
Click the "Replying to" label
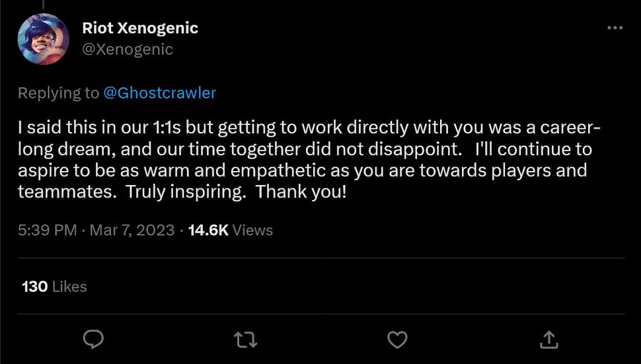click(x=58, y=93)
